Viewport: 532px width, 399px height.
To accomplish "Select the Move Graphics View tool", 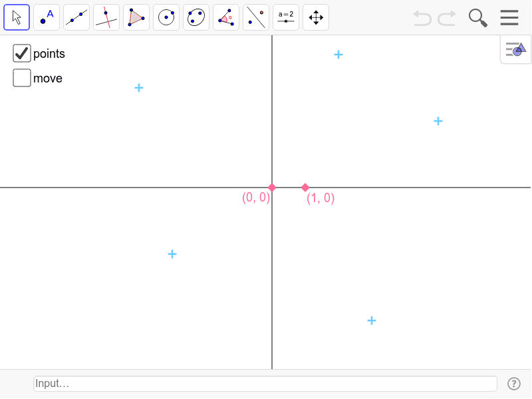I will point(315,17).
